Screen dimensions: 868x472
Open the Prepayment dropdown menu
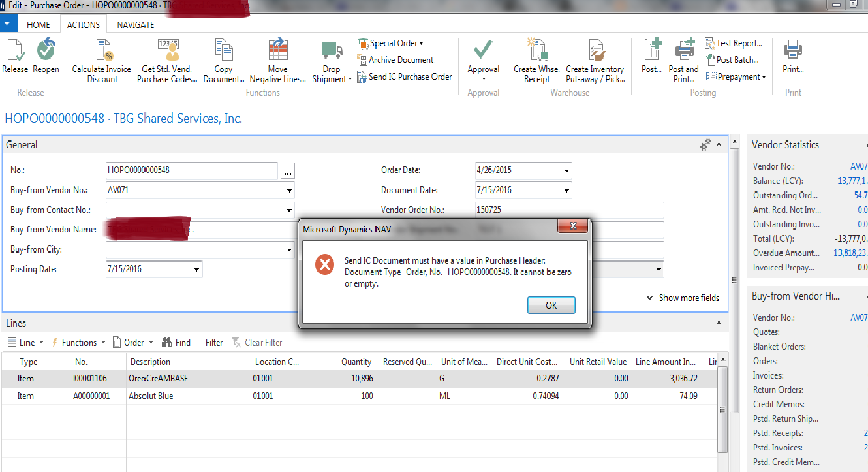point(736,76)
